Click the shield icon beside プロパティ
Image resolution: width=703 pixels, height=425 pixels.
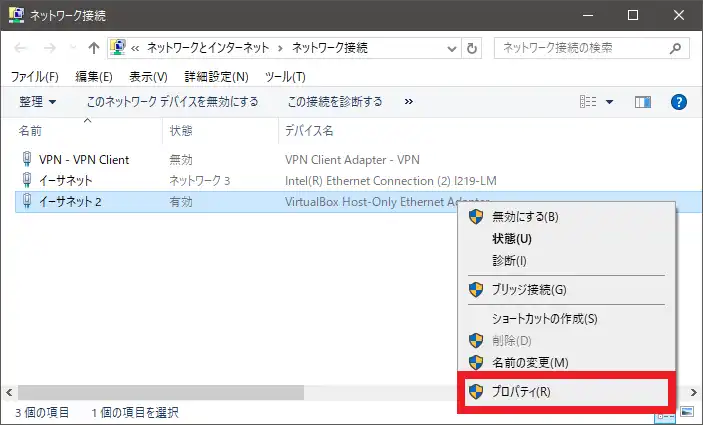476,391
